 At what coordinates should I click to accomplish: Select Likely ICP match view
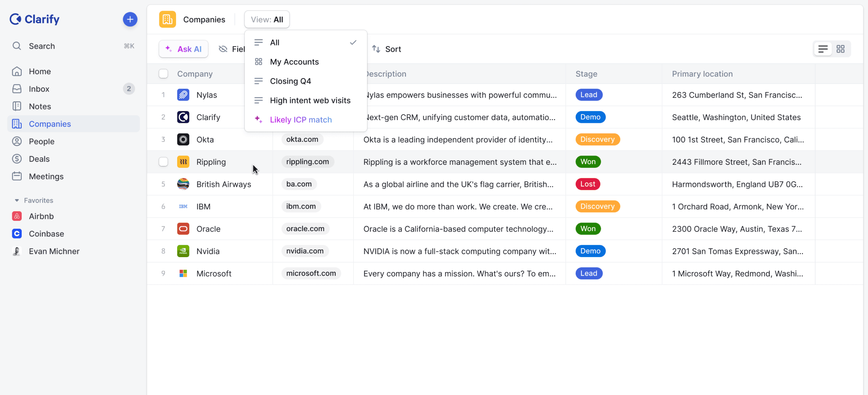306,120
